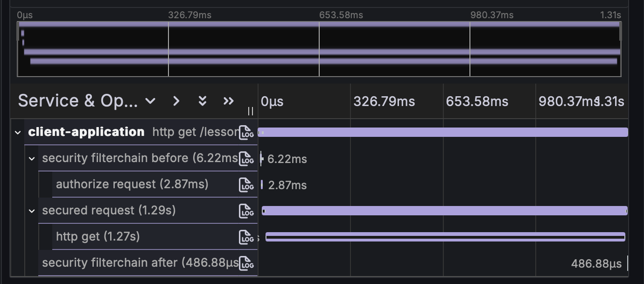The width and height of the screenshot is (644, 284).
Task: Select the authorize request span row
Action: tap(131, 185)
